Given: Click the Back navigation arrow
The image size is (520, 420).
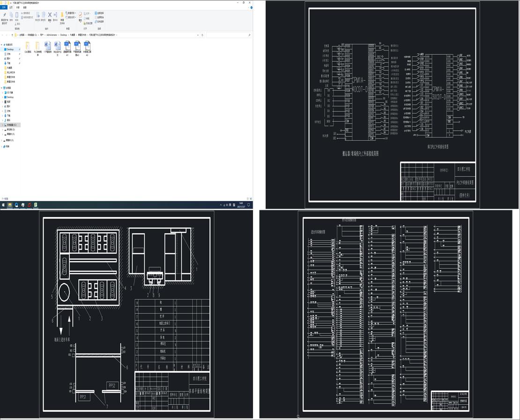Looking at the screenshot, I should pos(2,35).
